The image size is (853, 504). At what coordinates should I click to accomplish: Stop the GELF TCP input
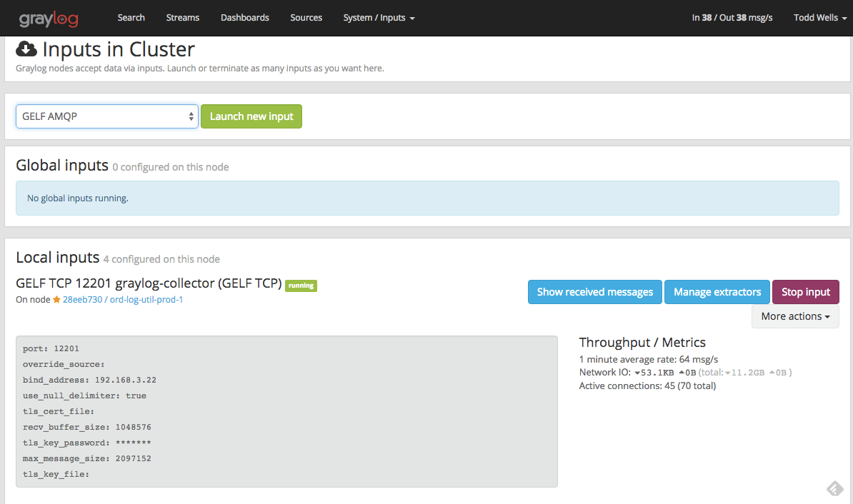point(806,292)
